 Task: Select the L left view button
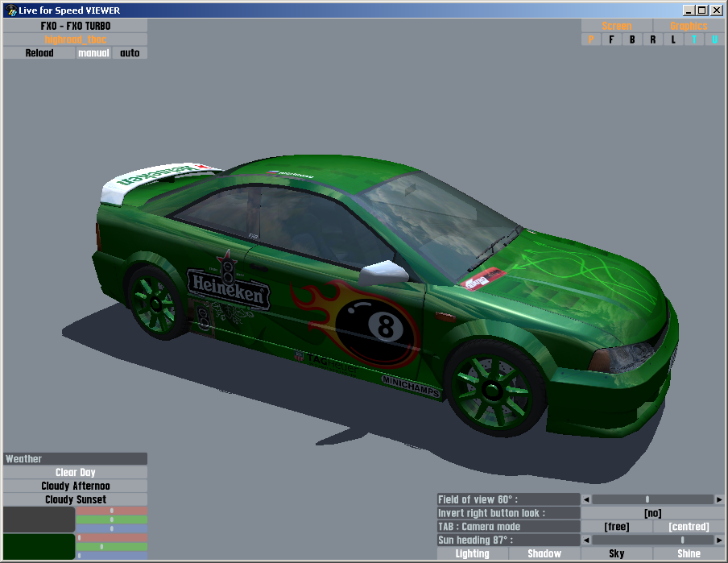[x=673, y=39]
